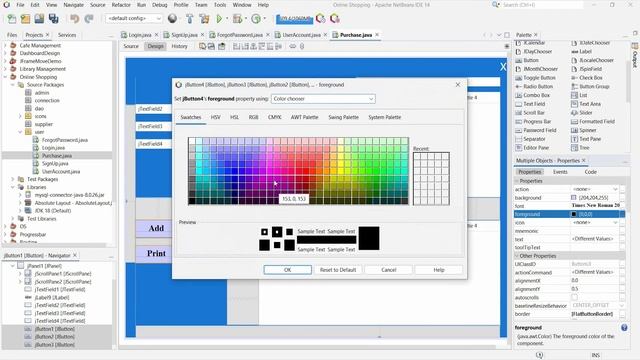Image resolution: width=640 pixels, height=360 pixels.
Task: Click the Help button in dialog
Action: (x=439, y=270)
